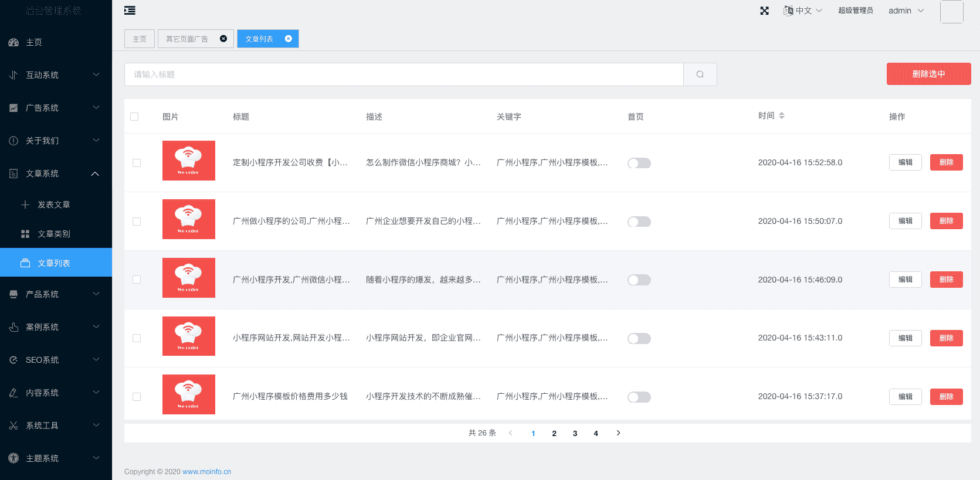This screenshot has width=980, height=480.
Task: Click the 时间 column sort arrows
Action: click(x=782, y=116)
